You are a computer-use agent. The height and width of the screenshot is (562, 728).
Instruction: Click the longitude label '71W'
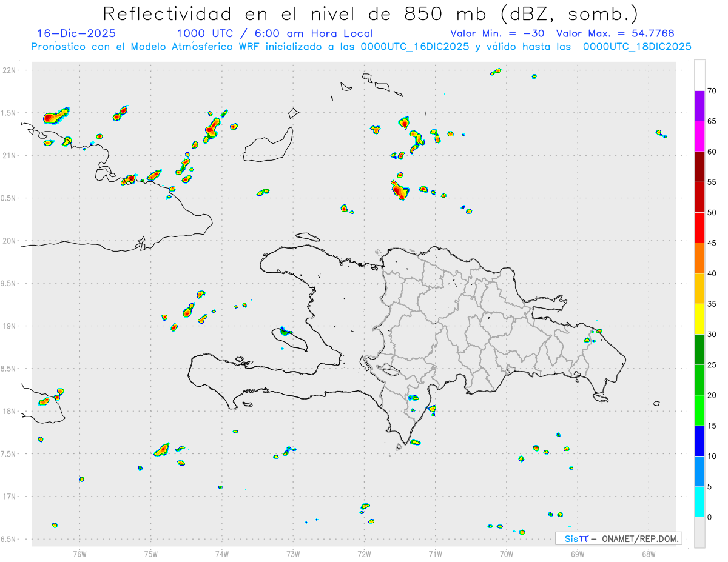pyautogui.click(x=435, y=554)
